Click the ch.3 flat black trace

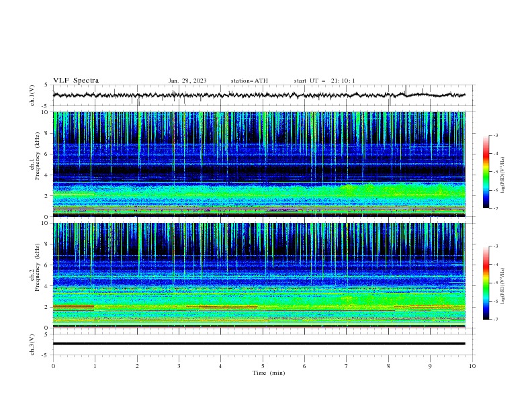pyautogui.click(x=259, y=344)
